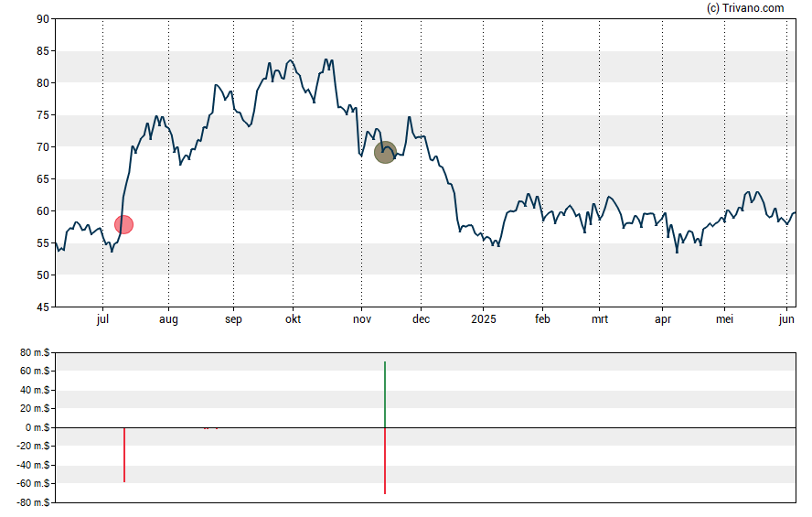Click the '-40 m.$' volume axis label

click(x=33, y=465)
